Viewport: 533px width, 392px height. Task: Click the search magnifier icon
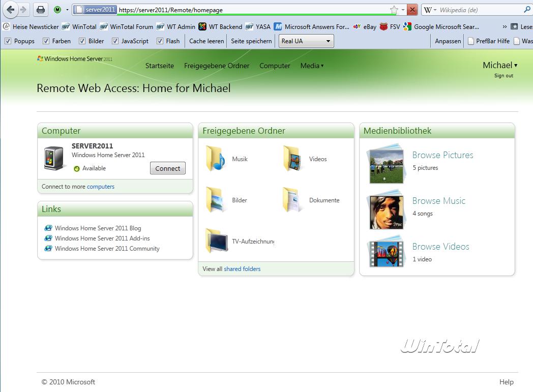(527, 10)
